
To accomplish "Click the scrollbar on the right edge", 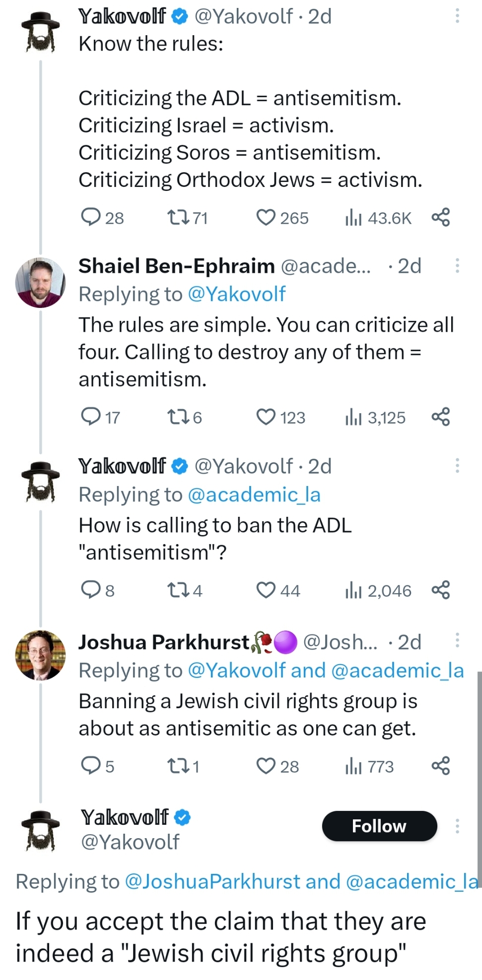I will coord(479,774).
